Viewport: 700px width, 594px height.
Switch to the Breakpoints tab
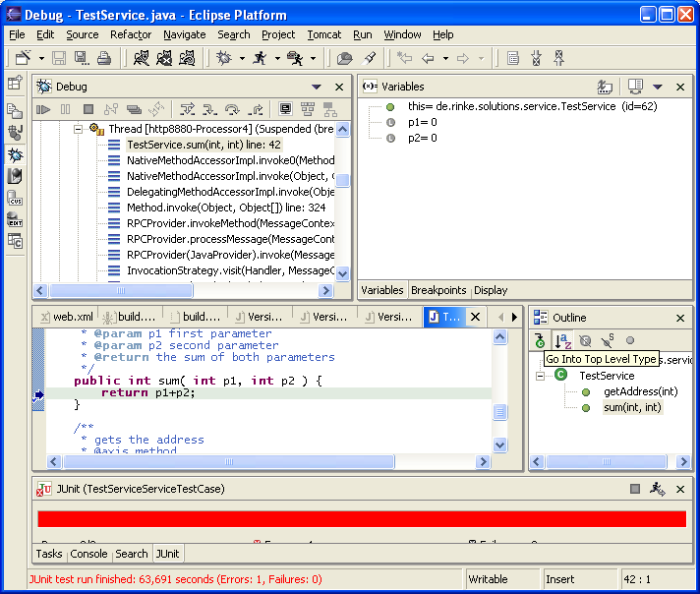[x=438, y=290]
